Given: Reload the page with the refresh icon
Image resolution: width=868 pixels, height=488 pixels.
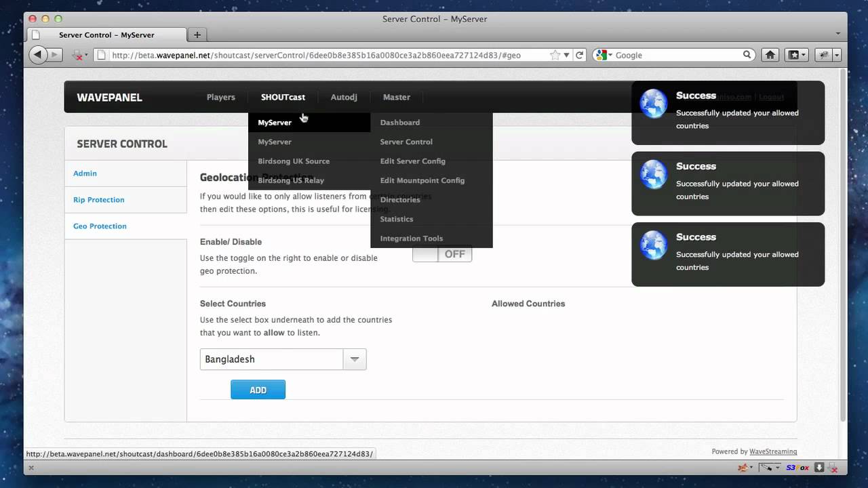Looking at the screenshot, I should [580, 55].
